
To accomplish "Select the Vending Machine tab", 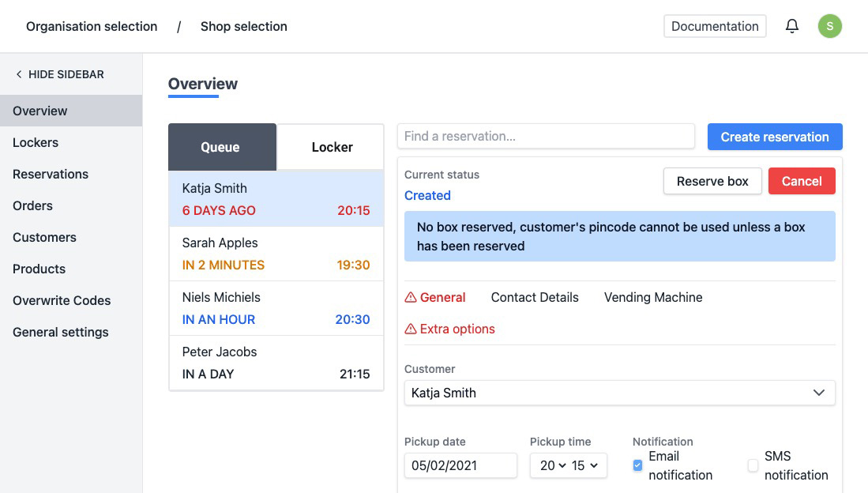I will coord(653,298).
